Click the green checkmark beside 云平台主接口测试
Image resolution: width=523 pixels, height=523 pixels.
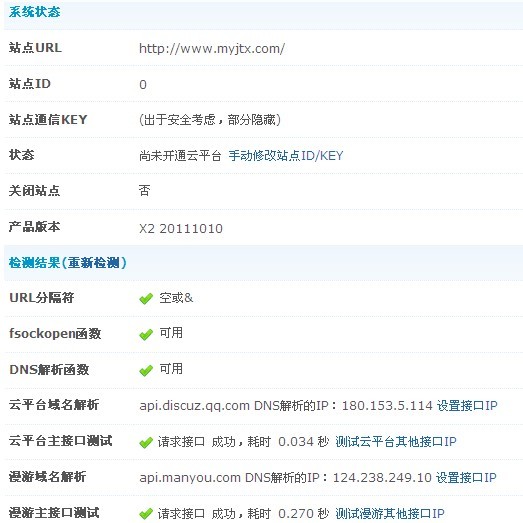tap(146, 443)
